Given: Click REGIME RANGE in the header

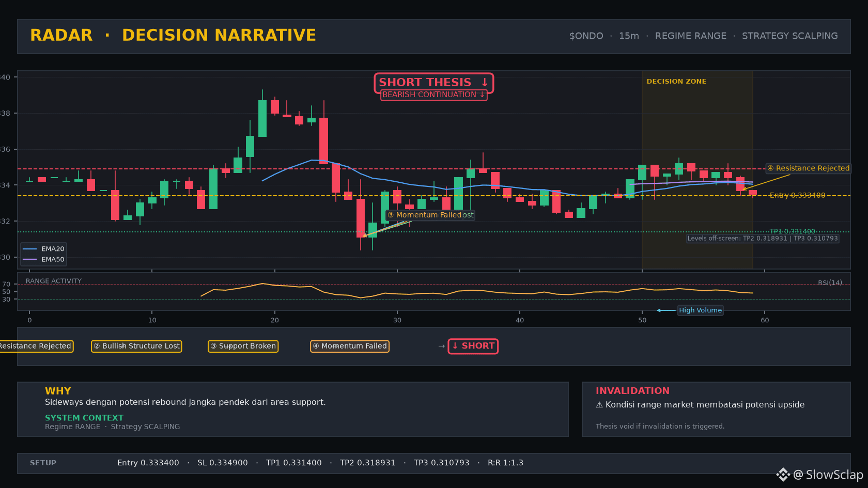Looking at the screenshot, I should [x=690, y=36].
